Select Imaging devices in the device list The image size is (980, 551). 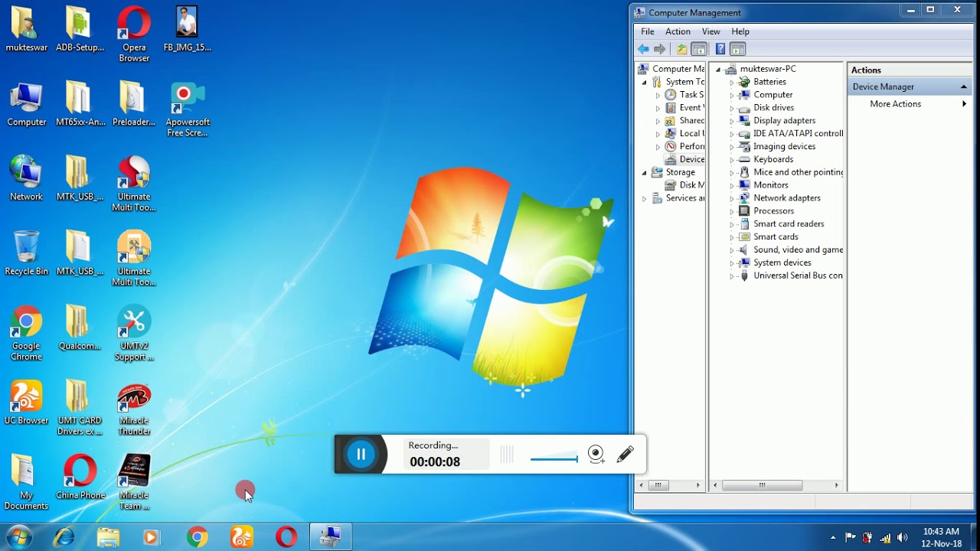(x=785, y=147)
